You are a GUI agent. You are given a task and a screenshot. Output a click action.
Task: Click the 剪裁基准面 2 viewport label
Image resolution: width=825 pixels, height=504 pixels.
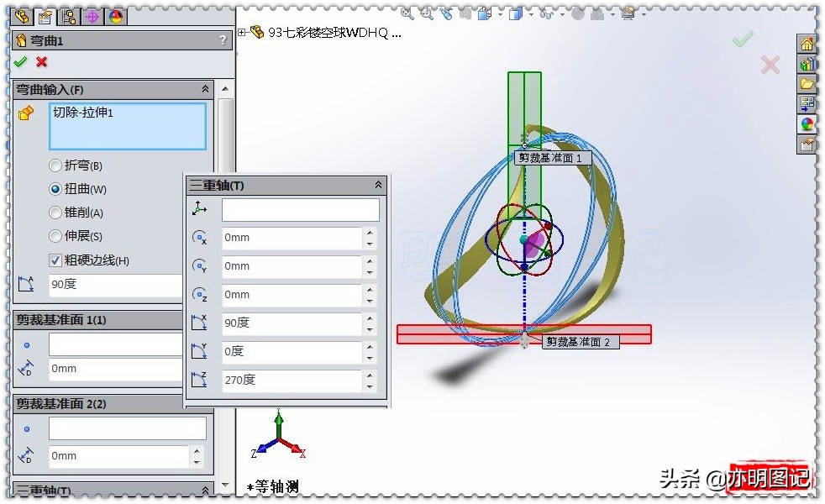point(580,342)
